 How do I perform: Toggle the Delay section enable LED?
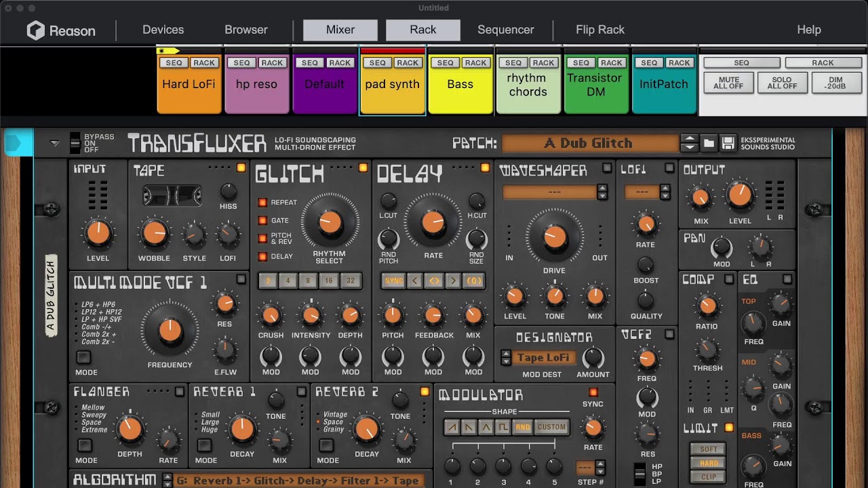click(x=485, y=167)
